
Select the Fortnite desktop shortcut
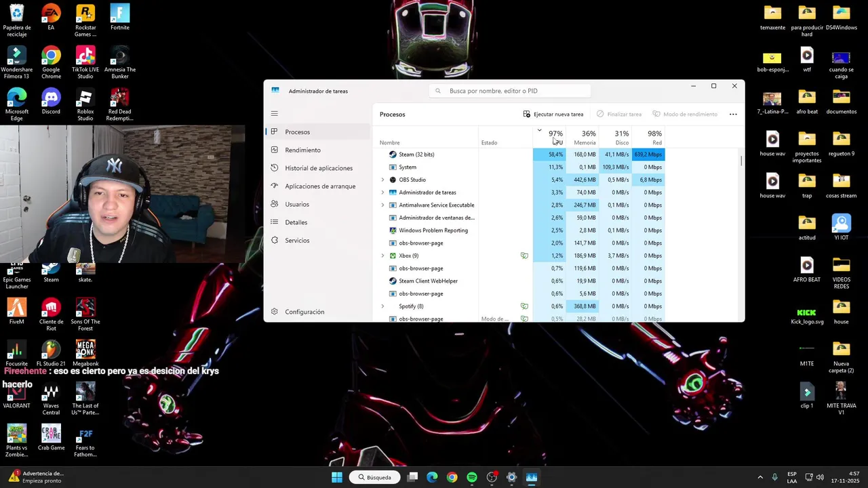(x=119, y=18)
